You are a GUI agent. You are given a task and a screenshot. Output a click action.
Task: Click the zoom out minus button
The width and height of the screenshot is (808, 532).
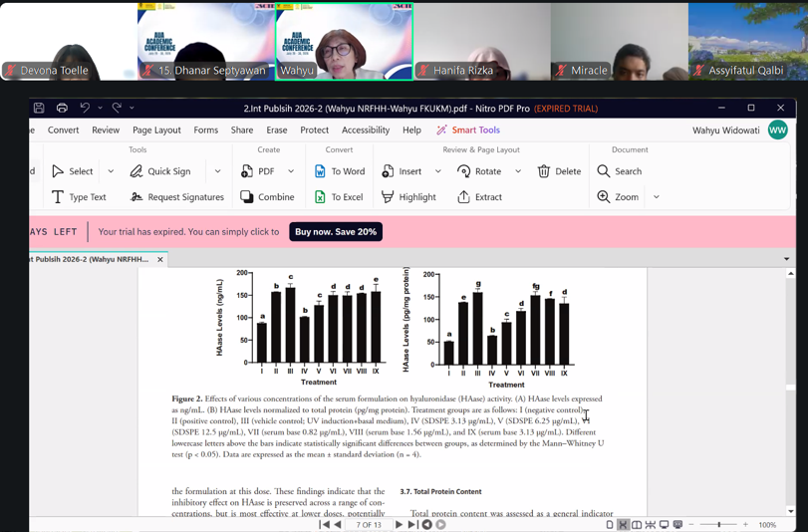click(692, 525)
